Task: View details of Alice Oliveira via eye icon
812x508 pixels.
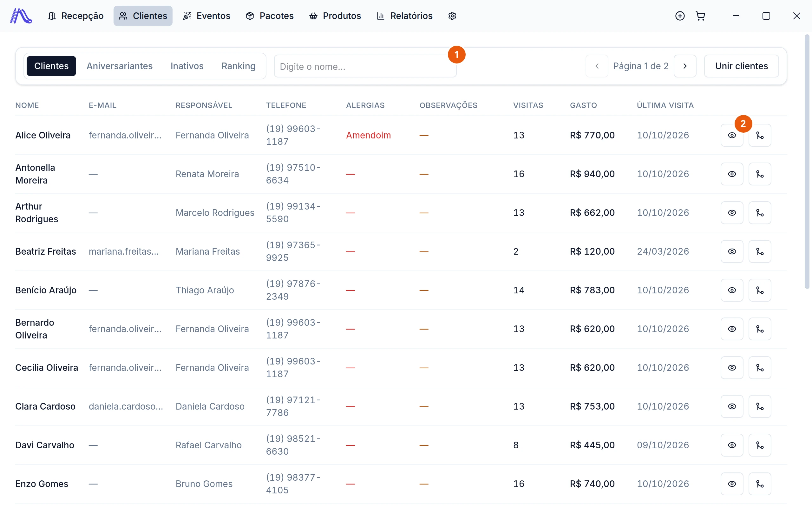Action: pos(732,135)
